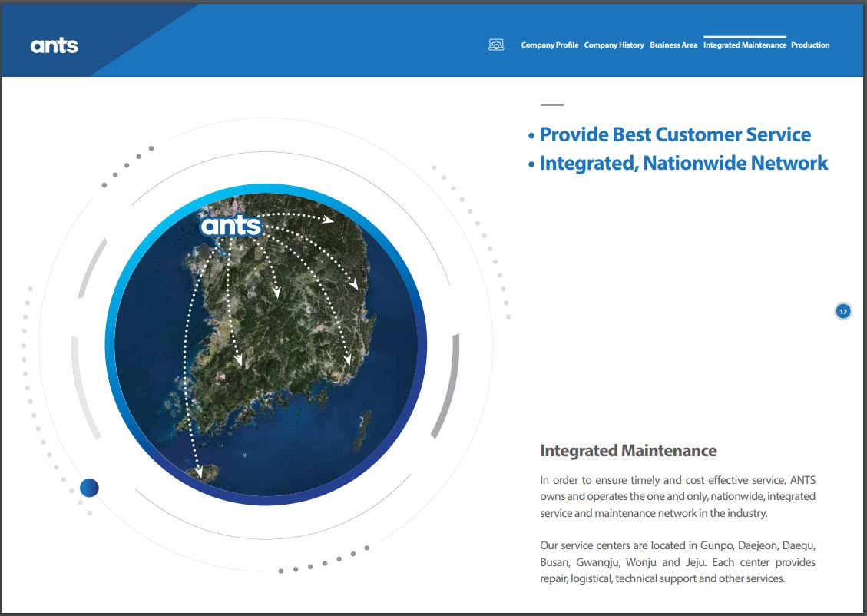Screen dimensions: 867x616
Task: Select the Integrated Maintenance tab
Action: click(x=745, y=45)
